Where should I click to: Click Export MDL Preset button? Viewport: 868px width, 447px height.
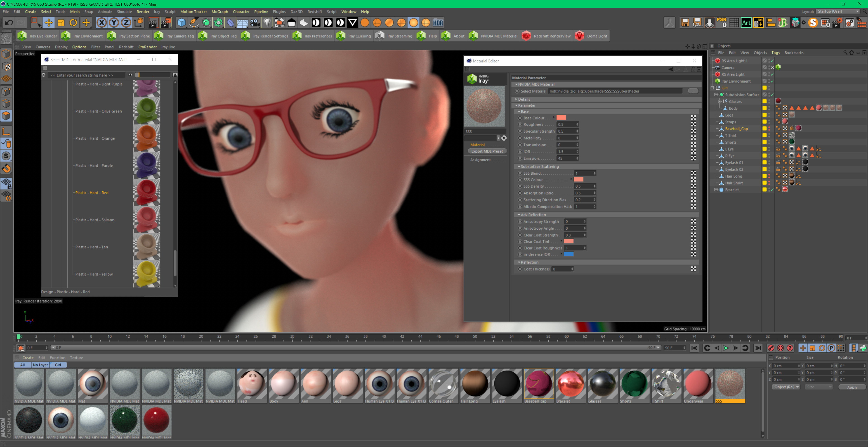(x=487, y=151)
